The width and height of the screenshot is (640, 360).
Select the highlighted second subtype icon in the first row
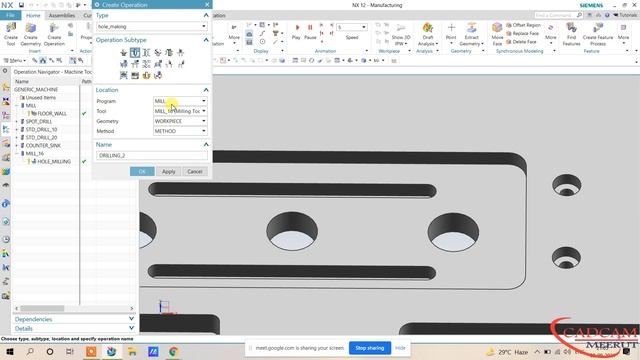pos(135,53)
